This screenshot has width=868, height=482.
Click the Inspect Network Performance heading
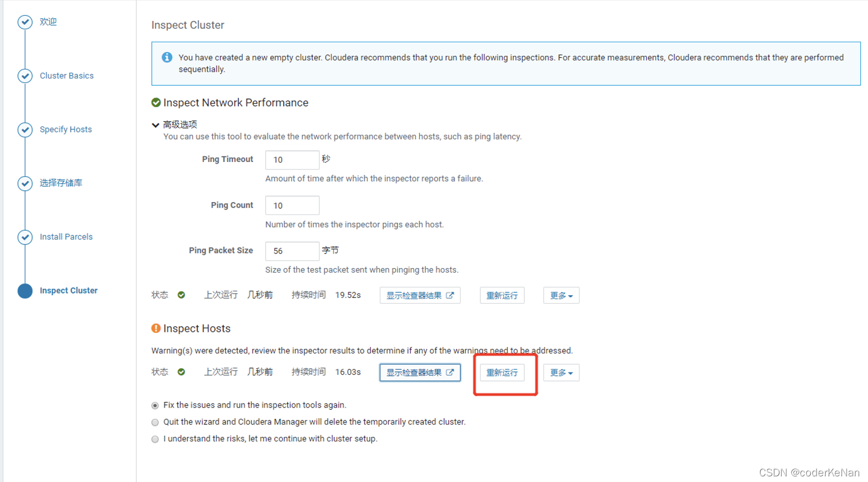(236, 103)
